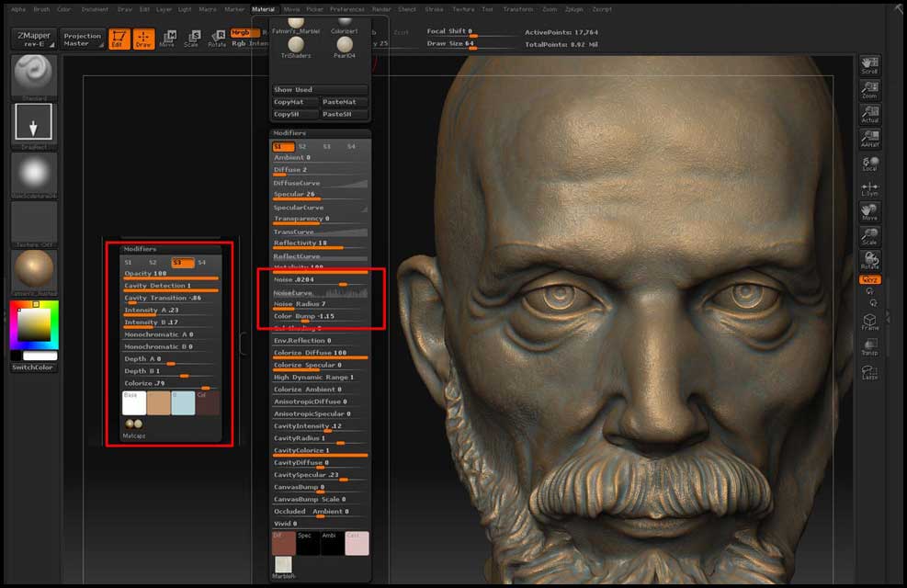This screenshot has width=907, height=588.
Task: Activate the Edit mode button
Action: point(119,39)
